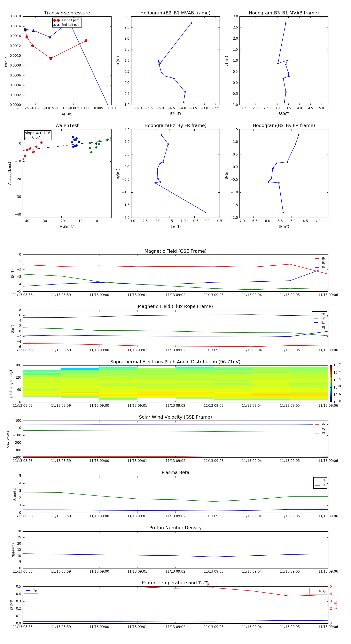The height and width of the screenshot is (644, 351).
Task: Click the "Proton Temperature and Te/Tp" title
Action: tap(175, 583)
